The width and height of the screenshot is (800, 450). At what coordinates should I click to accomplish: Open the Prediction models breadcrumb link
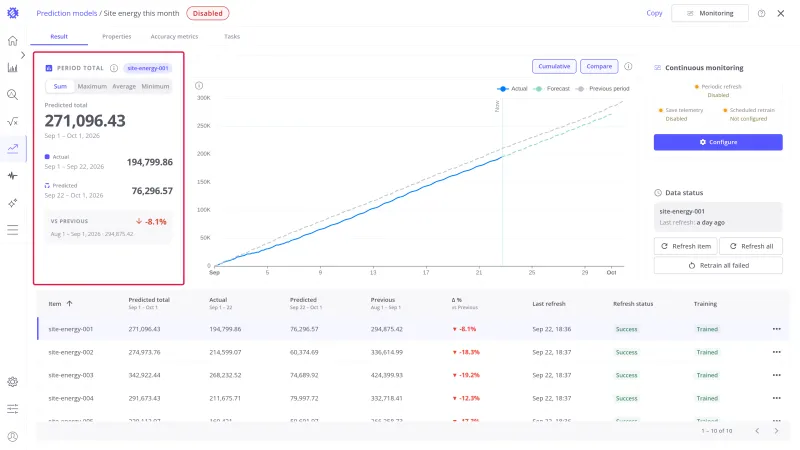67,13
